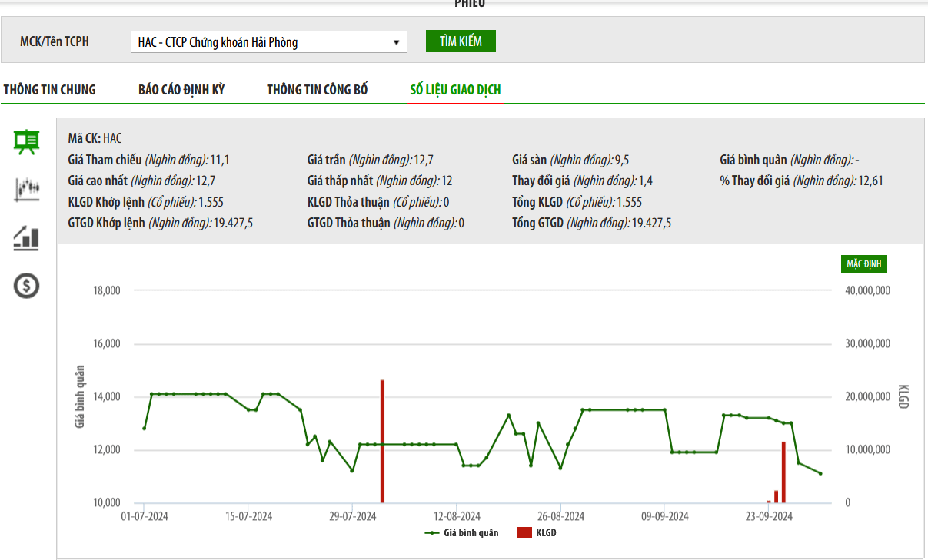Click the red KLGD legend color swatch
The height and width of the screenshot is (560, 928).
click(524, 532)
